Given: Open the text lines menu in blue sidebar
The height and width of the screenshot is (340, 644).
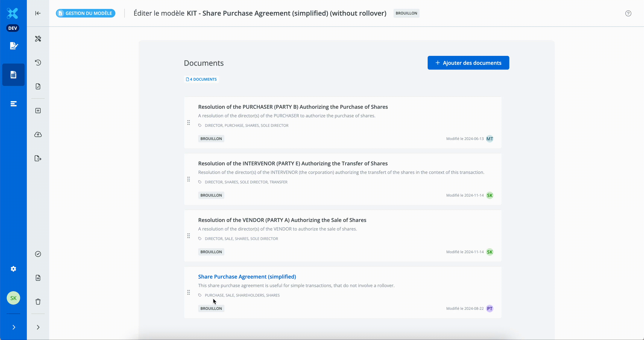Looking at the screenshot, I should (13, 104).
